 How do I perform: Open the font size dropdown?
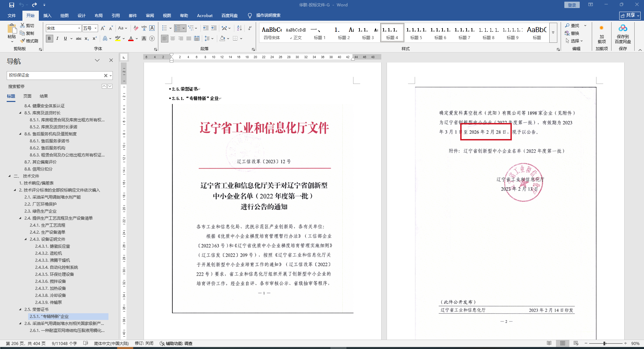[95, 28]
